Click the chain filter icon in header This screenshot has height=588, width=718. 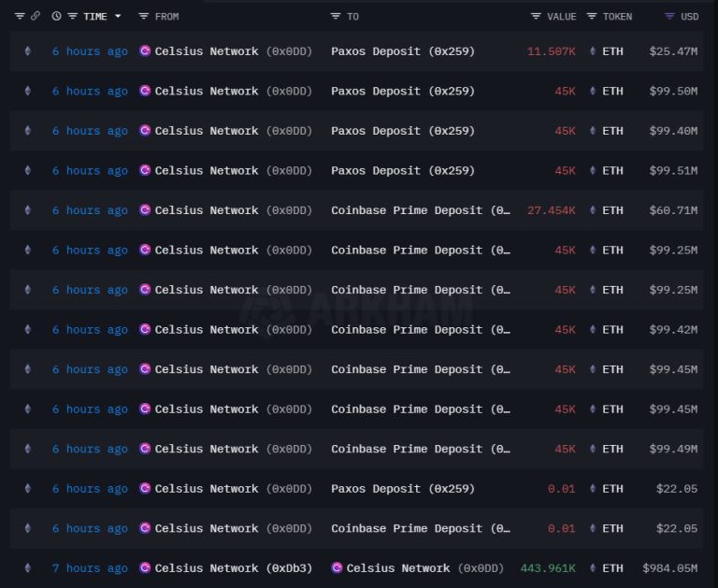(20, 16)
